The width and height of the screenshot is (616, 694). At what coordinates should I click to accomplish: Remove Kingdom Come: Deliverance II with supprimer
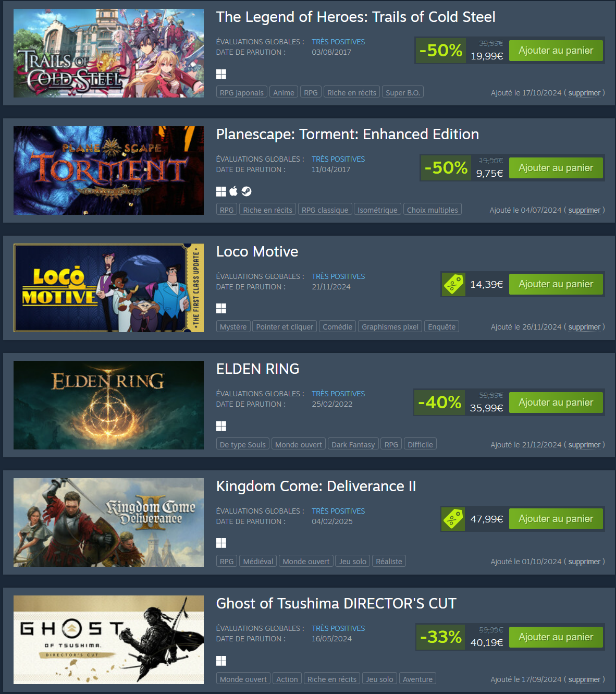pyautogui.click(x=584, y=562)
